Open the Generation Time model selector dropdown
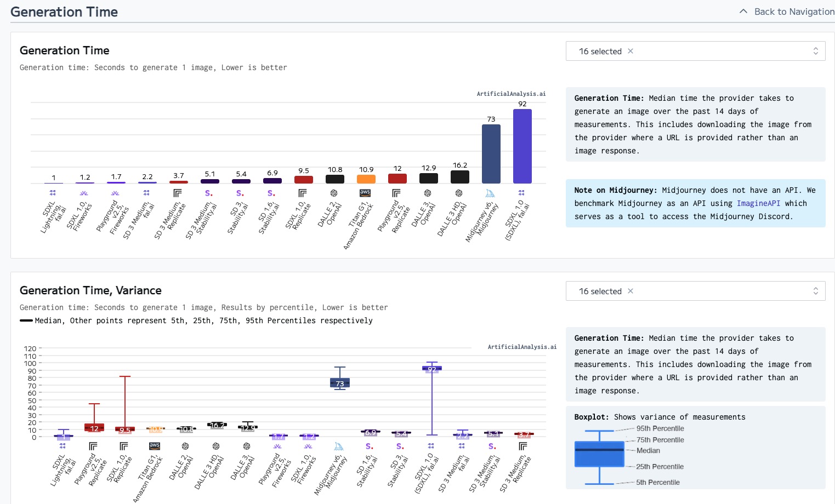Screen dimensions: 835x504 tap(815, 51)
